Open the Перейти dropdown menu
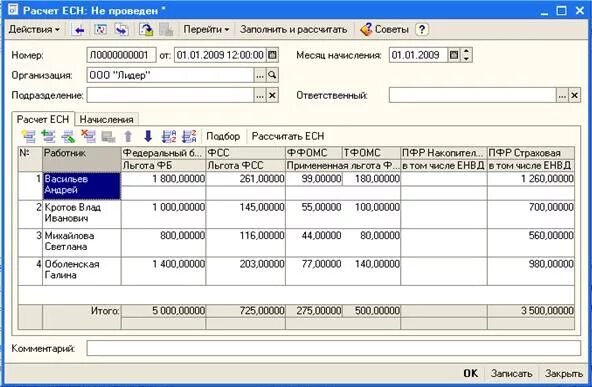 tap(206, 29)
